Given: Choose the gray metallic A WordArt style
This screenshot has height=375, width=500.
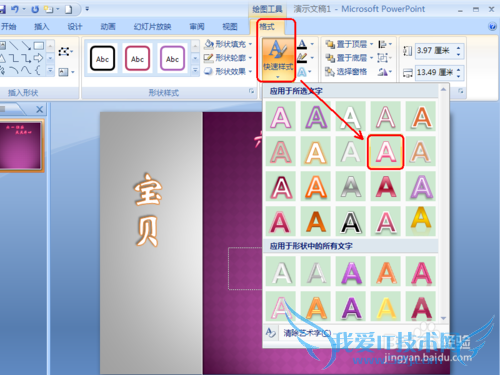Looking at the screenshot, I should tap(351, 186).
